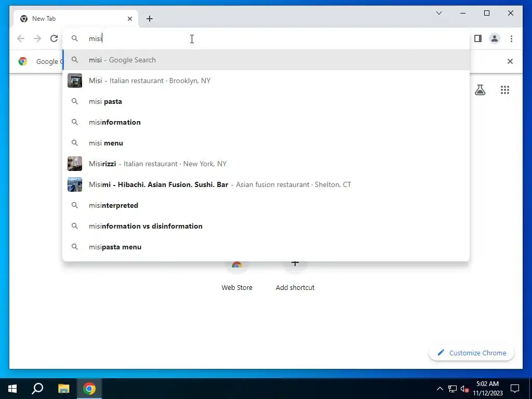The width and height of the screenshot is (532, 399).
Task: Open a new tab with plus button
Action: [x=150, y=19]
